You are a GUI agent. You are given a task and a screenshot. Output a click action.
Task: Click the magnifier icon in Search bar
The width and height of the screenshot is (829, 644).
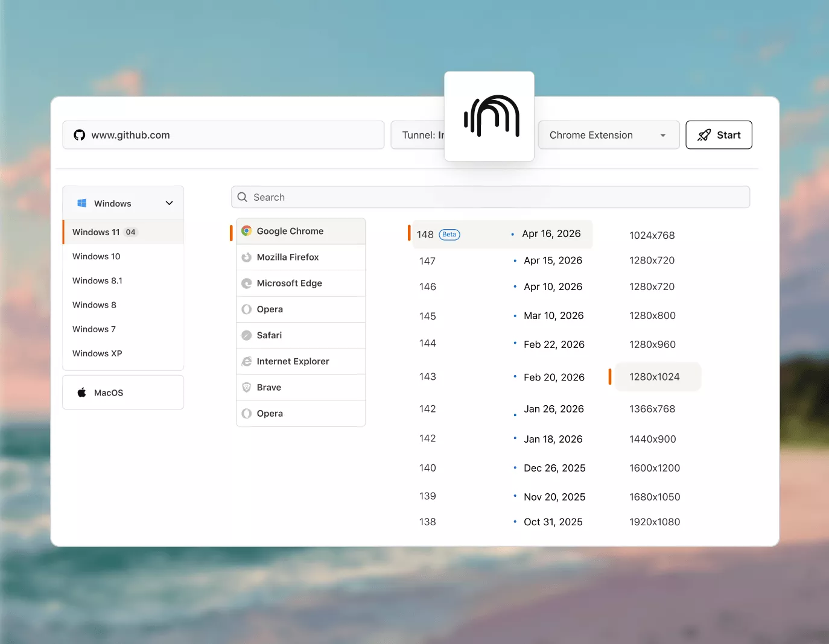pyautogui.click(x=243, y=197)
